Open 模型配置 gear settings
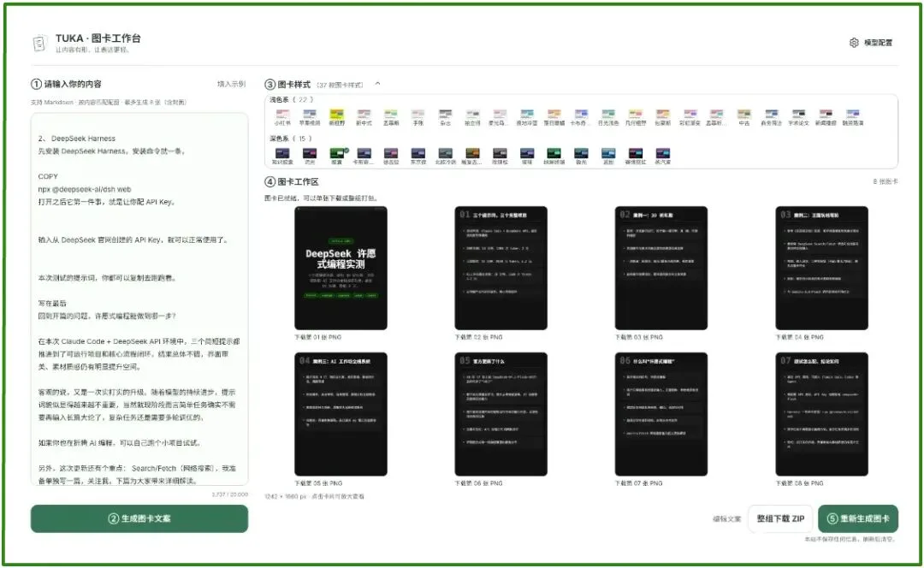 click(870, 43)
